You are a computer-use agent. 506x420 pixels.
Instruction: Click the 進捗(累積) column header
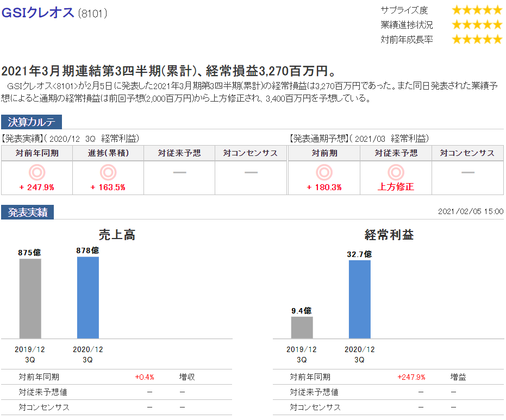(x=108, y=153)
